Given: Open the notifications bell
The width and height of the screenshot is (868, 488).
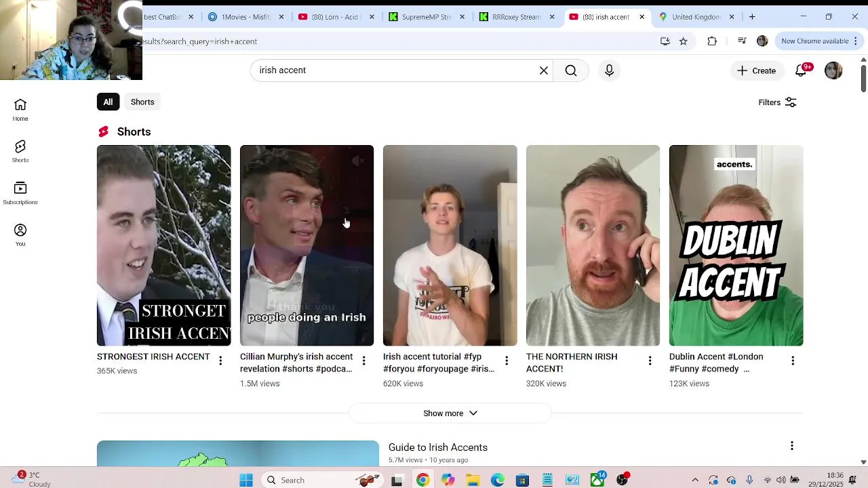Looking at the screenshot, I should point(801,70).
